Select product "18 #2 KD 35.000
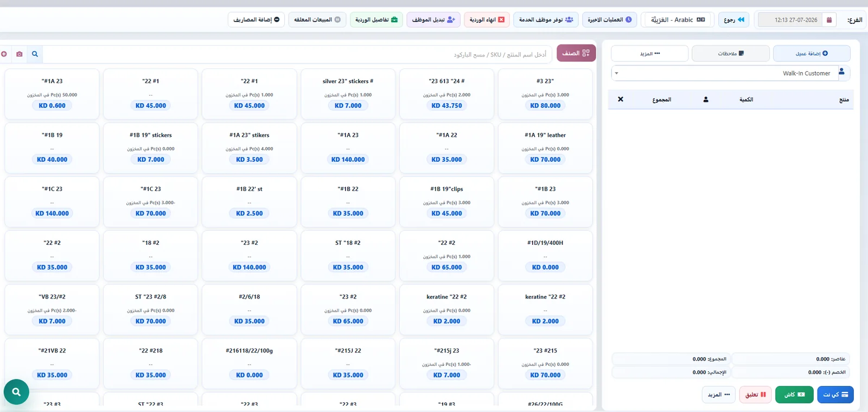The height and width of the screenshot is (412, 868). (150, 256)
